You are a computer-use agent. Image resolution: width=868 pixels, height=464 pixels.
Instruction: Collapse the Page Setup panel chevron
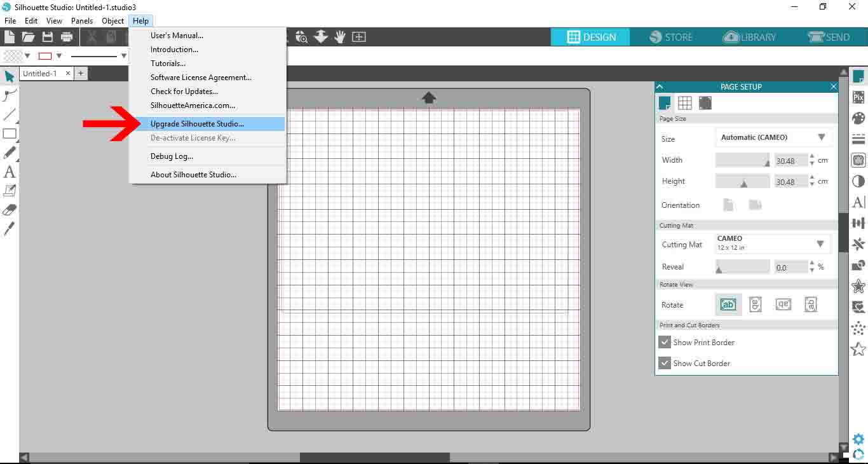pos(660,86)
